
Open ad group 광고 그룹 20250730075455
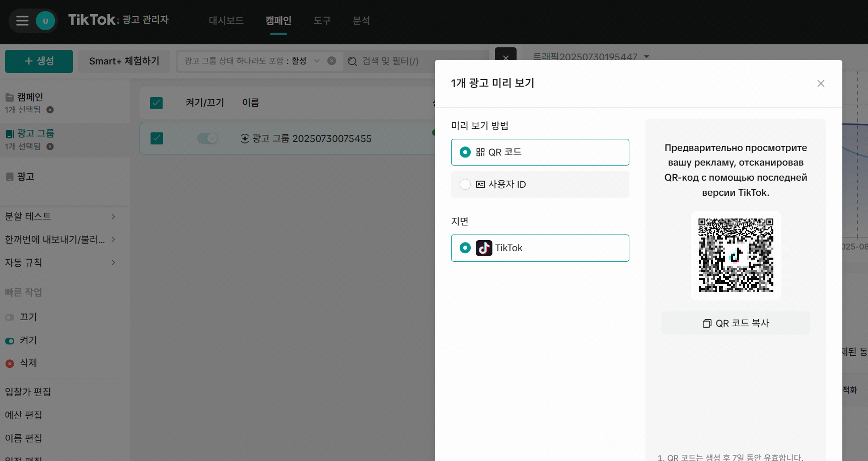(x=312, y=138)
